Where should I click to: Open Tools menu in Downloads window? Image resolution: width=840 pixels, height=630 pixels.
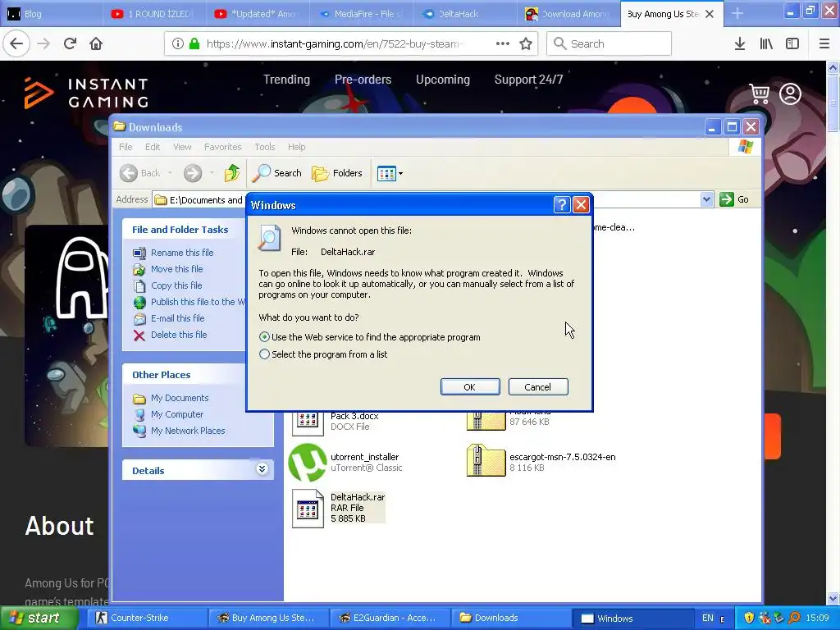tap(265, 147)
